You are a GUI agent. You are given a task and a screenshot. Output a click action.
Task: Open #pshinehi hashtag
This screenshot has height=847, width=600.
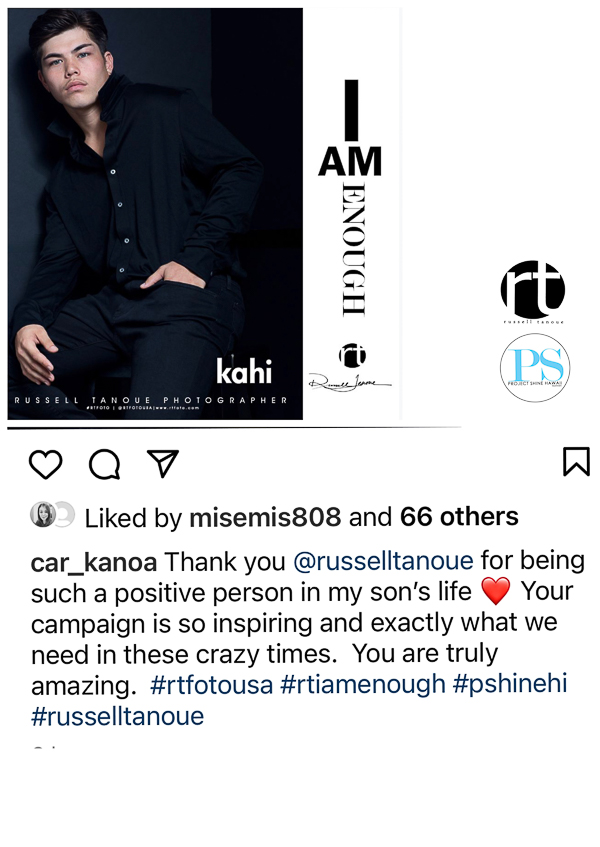click(510, 683)
